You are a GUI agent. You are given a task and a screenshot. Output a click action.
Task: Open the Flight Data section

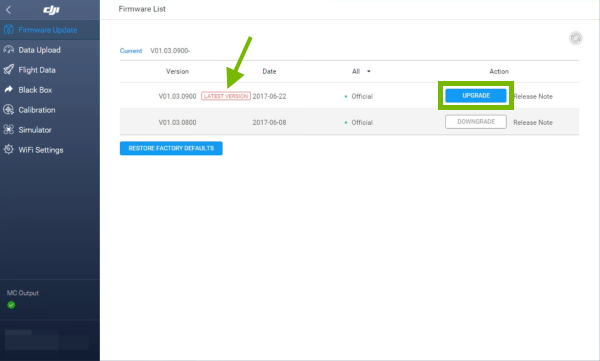[50, 70]
